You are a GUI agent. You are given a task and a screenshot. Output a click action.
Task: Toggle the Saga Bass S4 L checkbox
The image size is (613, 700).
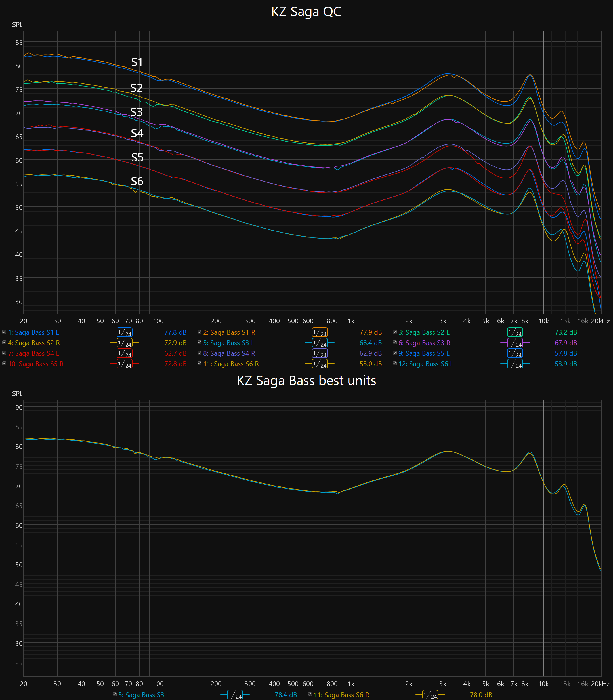5,353
